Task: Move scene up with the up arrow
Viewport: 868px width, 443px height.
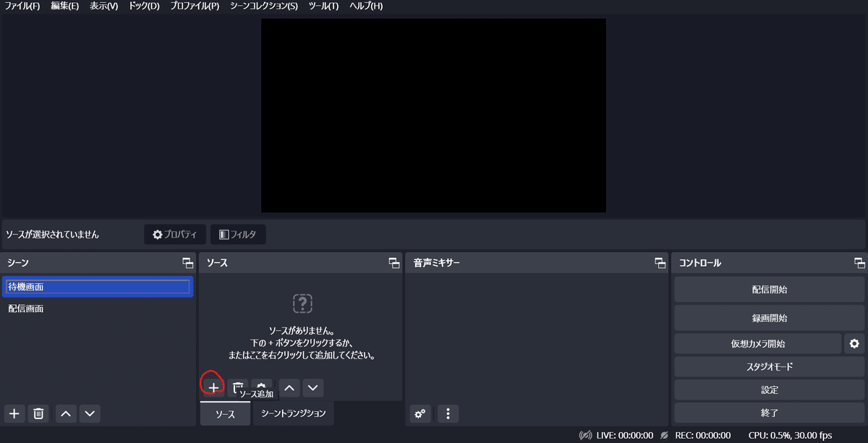Action: (66, 413)
